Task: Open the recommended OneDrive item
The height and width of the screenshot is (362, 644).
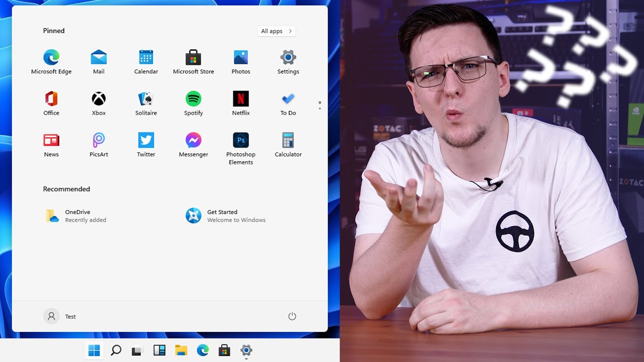Action: click(x=75, y=216)
